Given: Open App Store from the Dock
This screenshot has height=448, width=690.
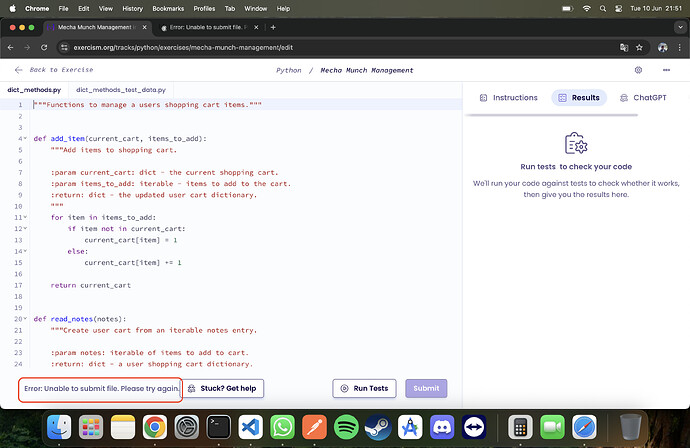Looking at the screenshot, I should (410, 427).
